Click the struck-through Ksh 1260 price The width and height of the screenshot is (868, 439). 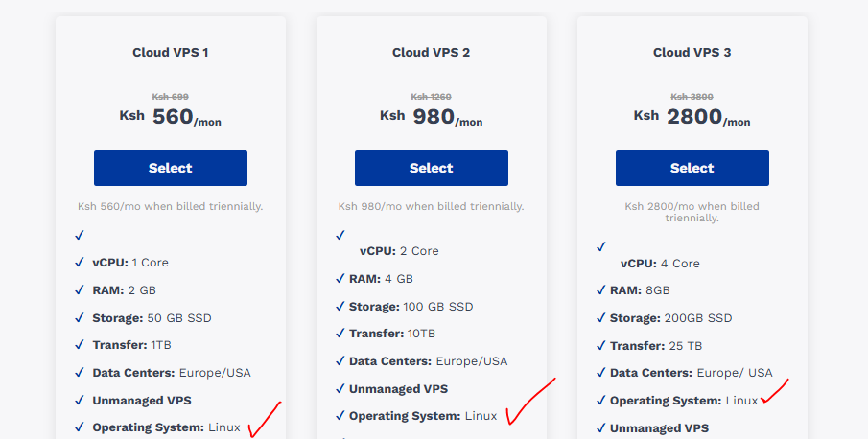click(432, 97)
